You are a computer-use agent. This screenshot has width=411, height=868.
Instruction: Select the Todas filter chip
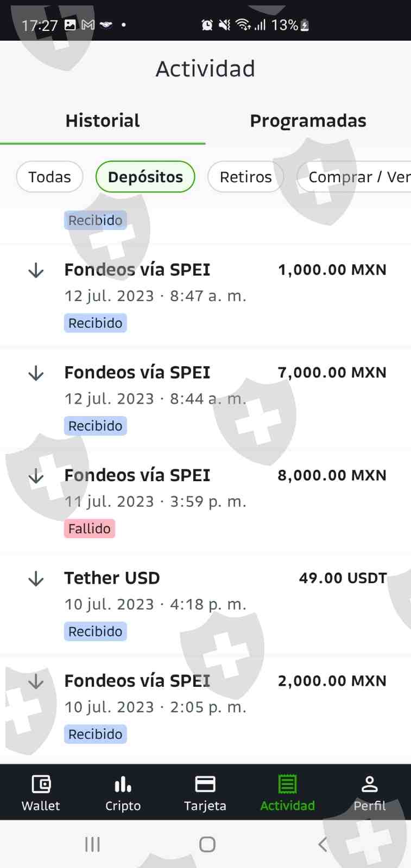(49, 177)
